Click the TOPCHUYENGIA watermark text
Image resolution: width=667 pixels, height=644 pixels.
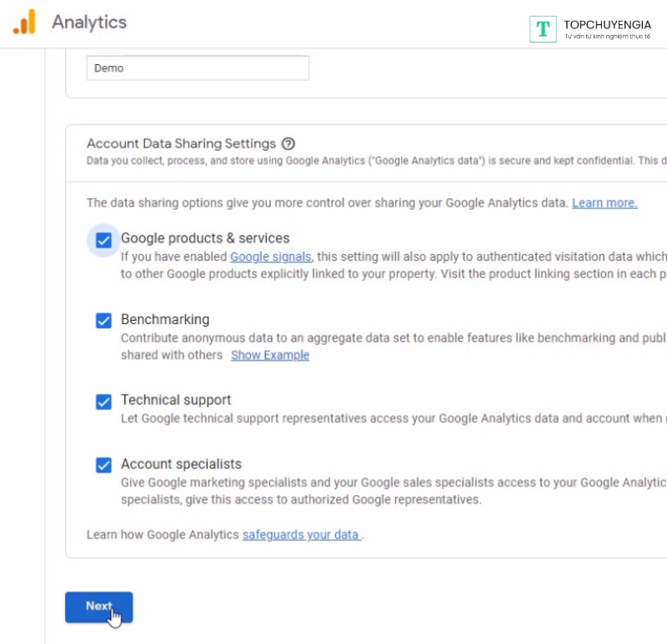point(606,24)
